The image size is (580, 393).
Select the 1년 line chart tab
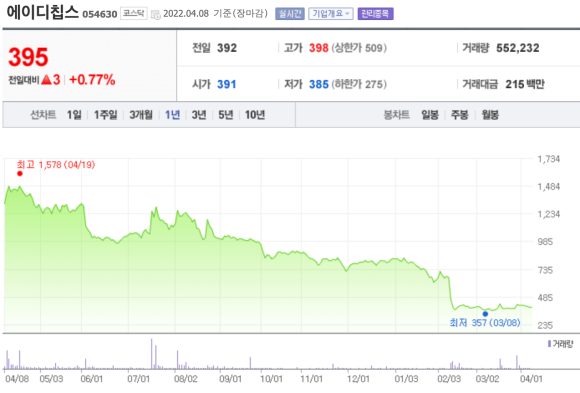172,115
